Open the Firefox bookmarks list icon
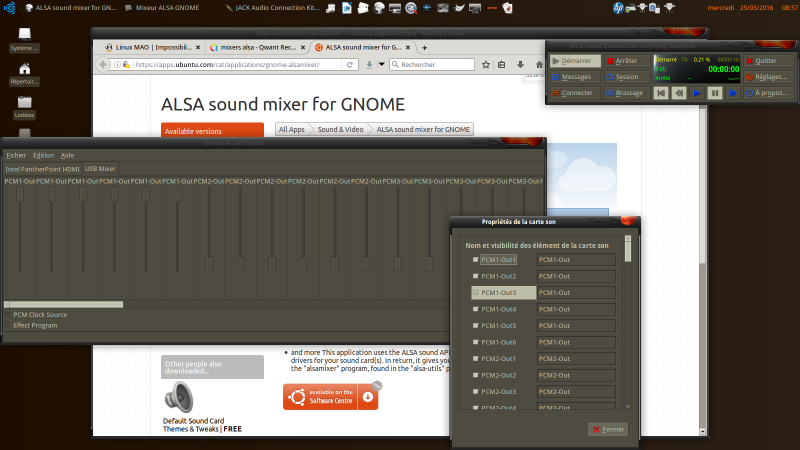 point(502,65)
